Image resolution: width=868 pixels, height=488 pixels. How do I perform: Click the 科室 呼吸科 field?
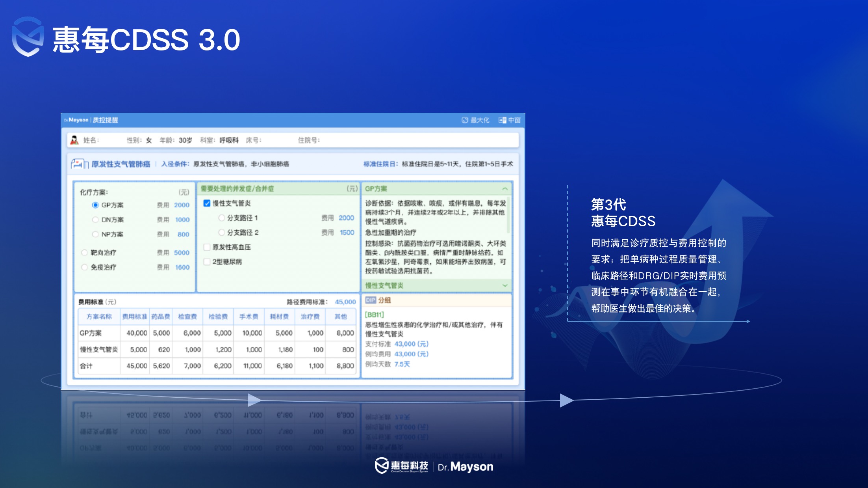[x=219, y=140]
